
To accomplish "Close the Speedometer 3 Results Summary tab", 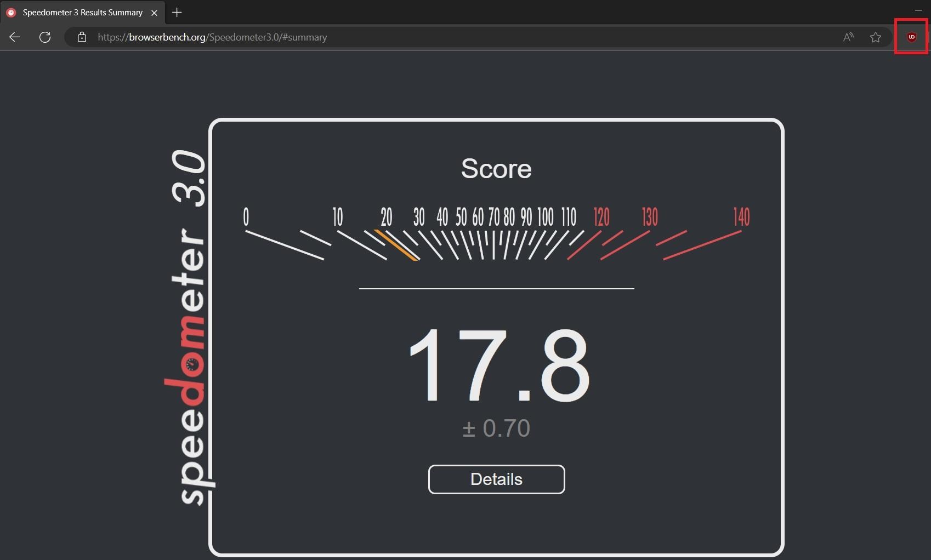I will coord(155,13).
